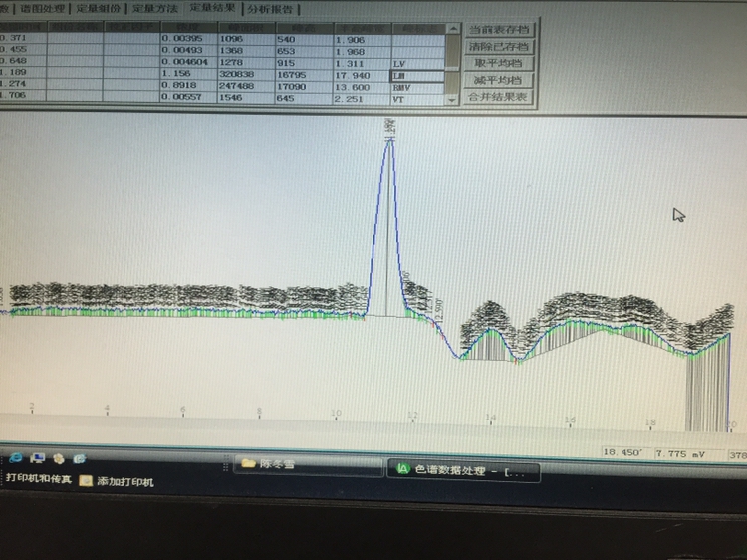Click the cell reading 1.156
This screenshot has width=747, height=560.
tap(188, 74)
